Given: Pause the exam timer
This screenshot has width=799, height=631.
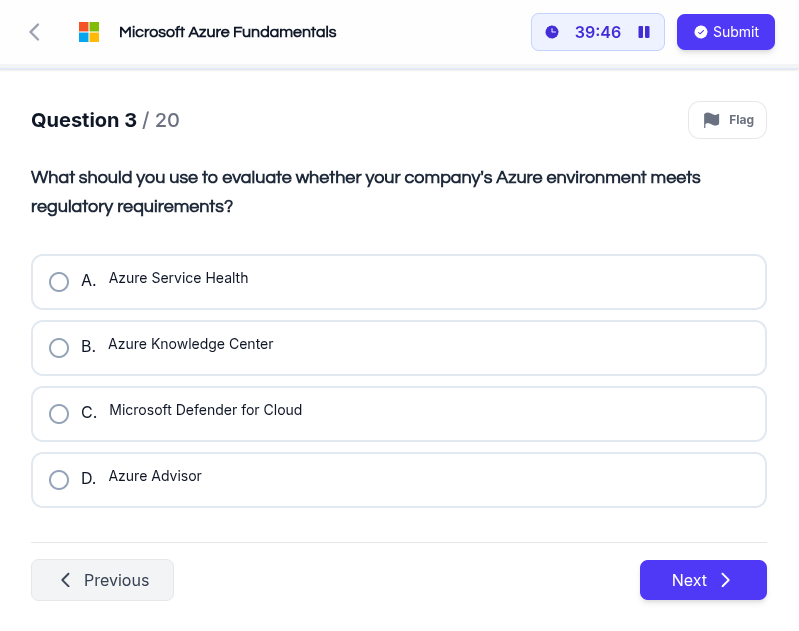Looking at the screenshot, I should (x=644, y=32).
